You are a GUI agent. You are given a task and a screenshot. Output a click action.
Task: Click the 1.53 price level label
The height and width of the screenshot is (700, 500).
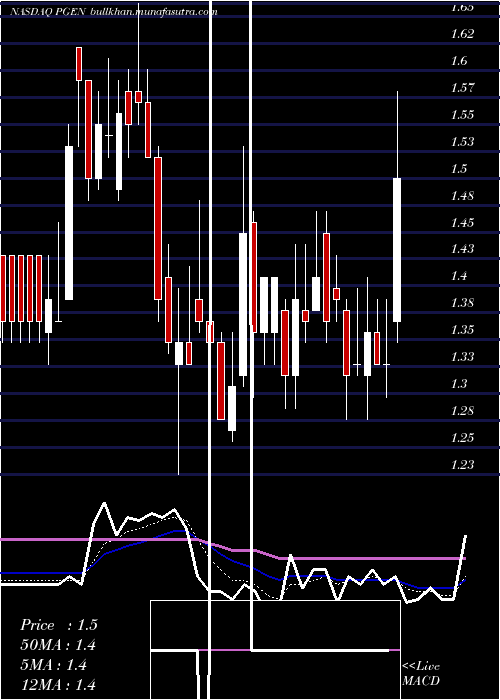pos(462,142)
